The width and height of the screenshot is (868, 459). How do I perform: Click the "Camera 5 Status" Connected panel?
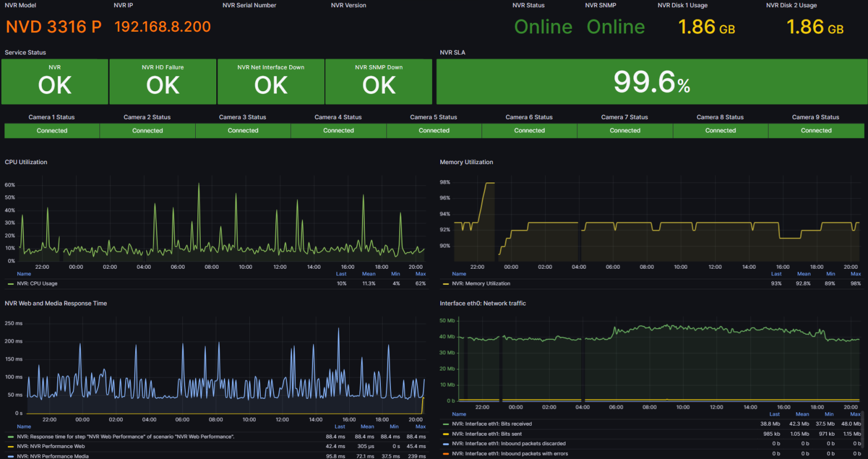click(434, 130)
